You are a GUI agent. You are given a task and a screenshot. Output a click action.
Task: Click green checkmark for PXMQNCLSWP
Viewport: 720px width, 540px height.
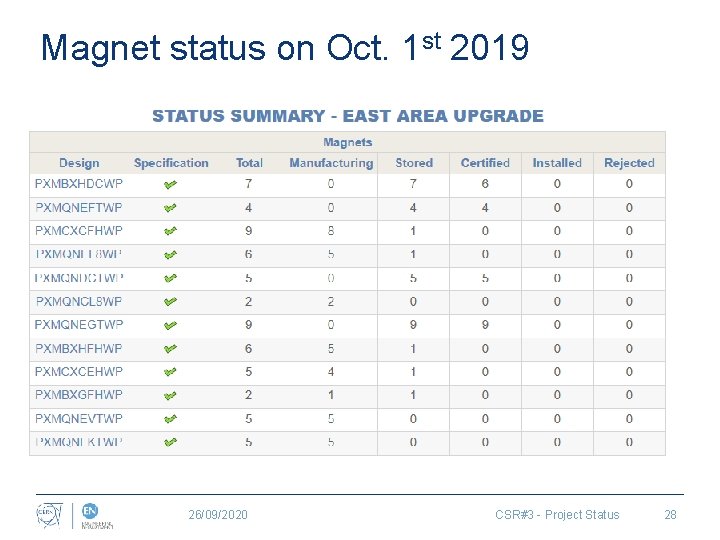coord(170,301)
